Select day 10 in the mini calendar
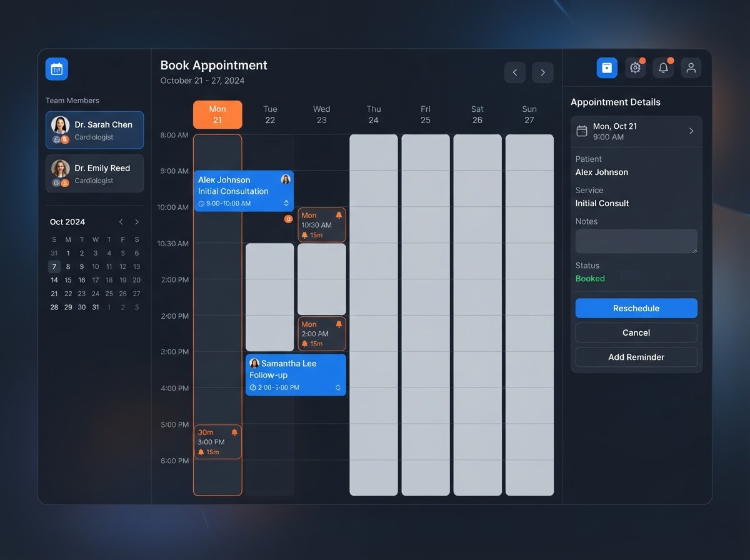Image resolution: width=750 pixels, height=560 pixels. pyautogui.click(x=96, y=267)
